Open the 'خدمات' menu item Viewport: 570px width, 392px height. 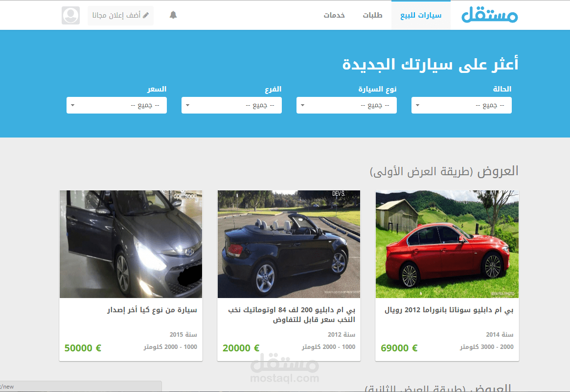pyautogui.click(x=334, y=15)
